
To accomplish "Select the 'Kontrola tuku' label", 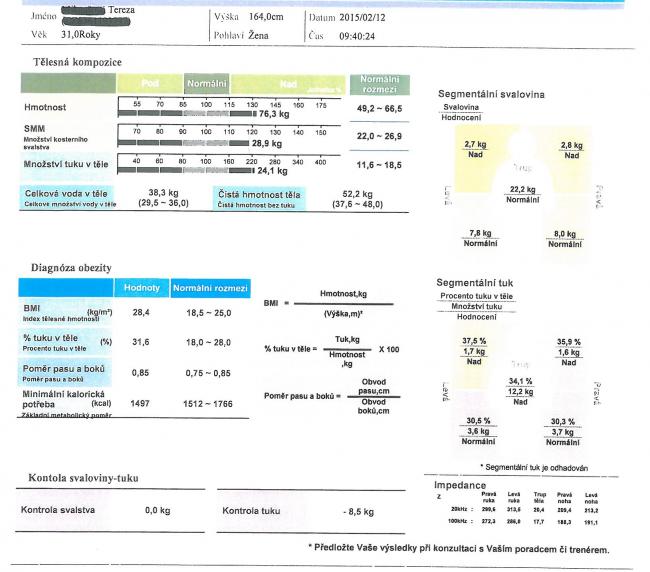I will click(x=251, y=511).
